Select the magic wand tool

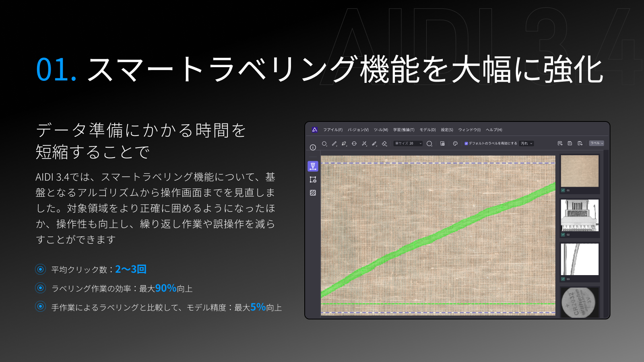pos(364,144)
